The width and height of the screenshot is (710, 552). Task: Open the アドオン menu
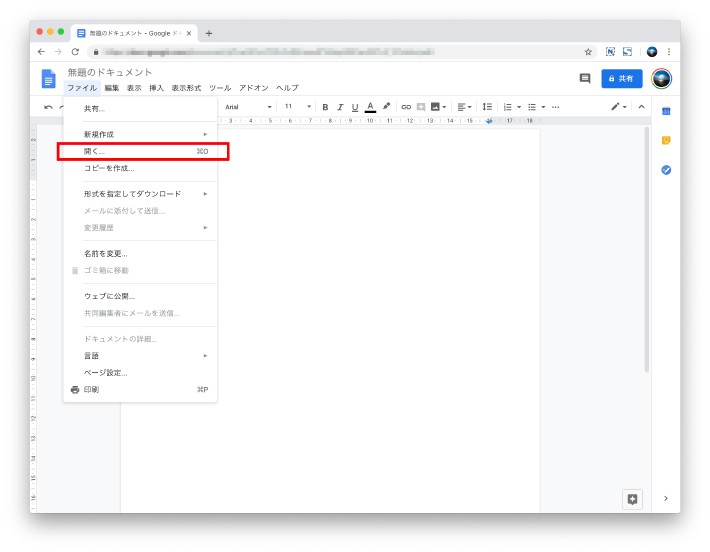point(254,88)
